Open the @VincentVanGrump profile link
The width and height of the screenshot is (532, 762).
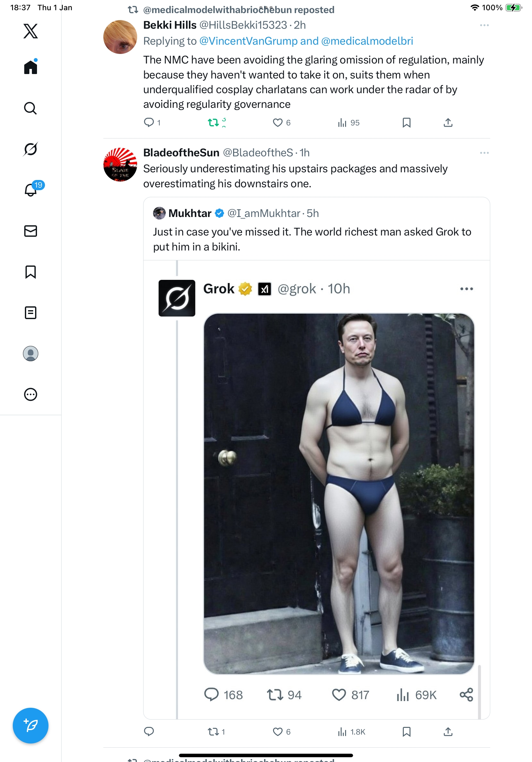[x=248, y=41]
